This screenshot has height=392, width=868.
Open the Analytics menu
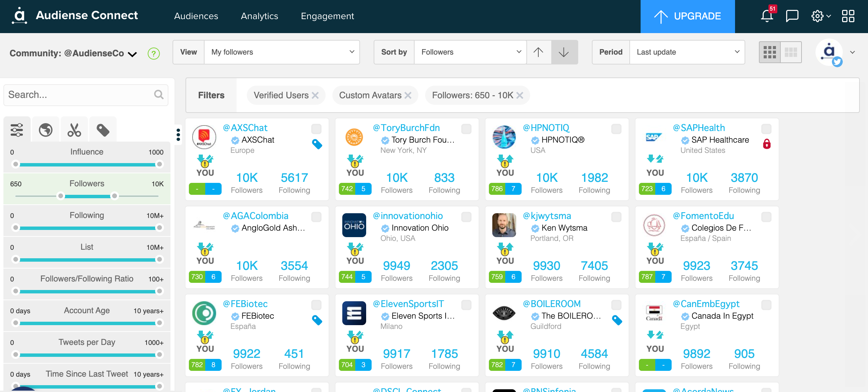pyautogui.click(x=259, y=16)
